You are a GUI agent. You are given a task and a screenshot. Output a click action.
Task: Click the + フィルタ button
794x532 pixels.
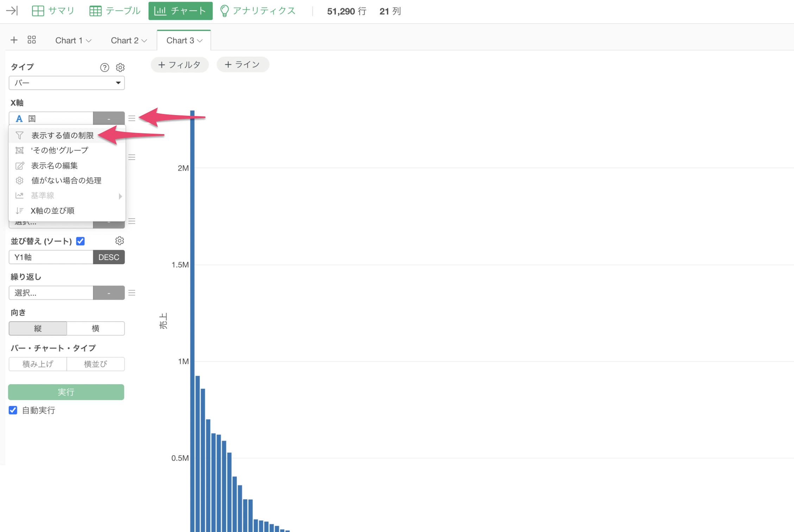[x=179, y=65]
